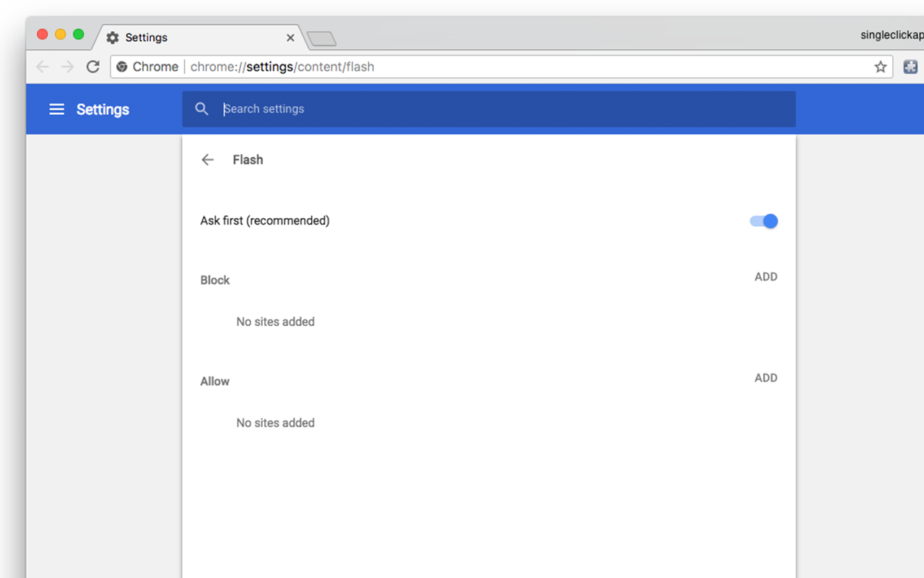Bookmark this page with the star icon
Screen dimensions: 924x578
point(880,66)
